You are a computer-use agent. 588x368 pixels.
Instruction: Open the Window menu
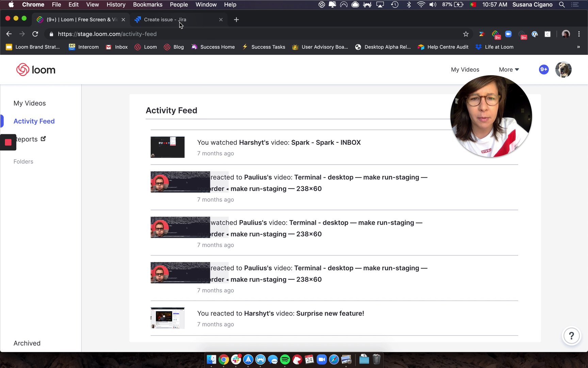coord(206,5)
